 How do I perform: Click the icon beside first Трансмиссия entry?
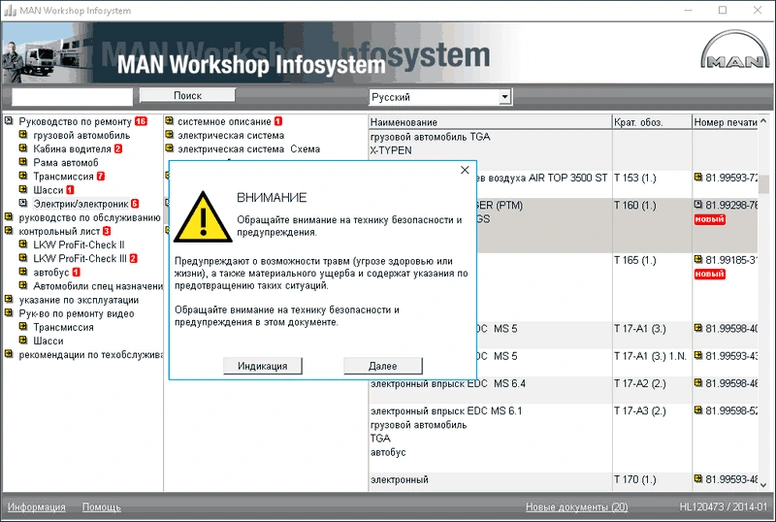(23, 176)
